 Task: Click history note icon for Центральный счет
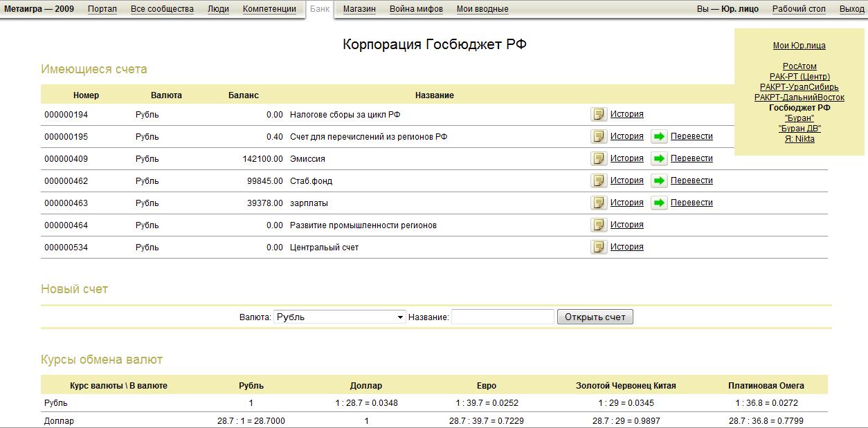coord(599,247)
